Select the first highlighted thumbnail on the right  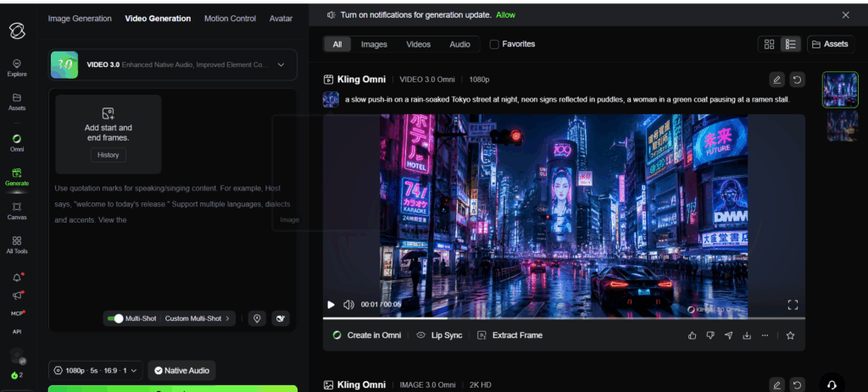[840, 90]
